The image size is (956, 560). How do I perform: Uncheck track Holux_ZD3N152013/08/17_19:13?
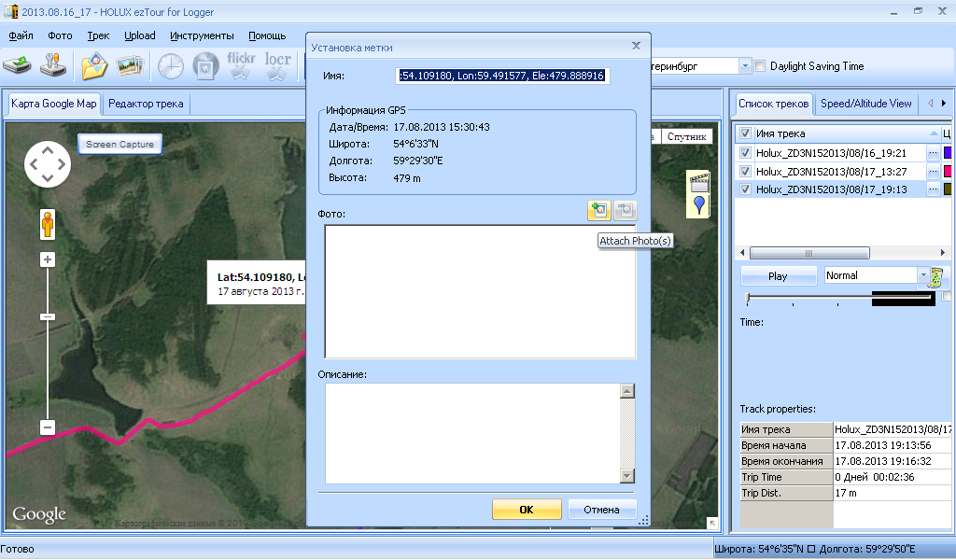tap(745, 189)
